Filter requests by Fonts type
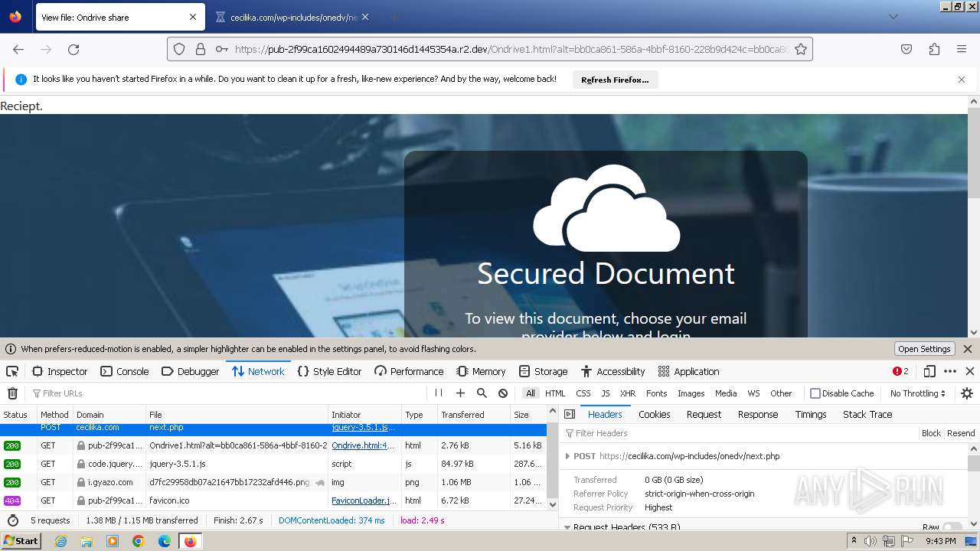Image resolution: width=980 pixels, height=551 pixels. [x=656, y=393]
